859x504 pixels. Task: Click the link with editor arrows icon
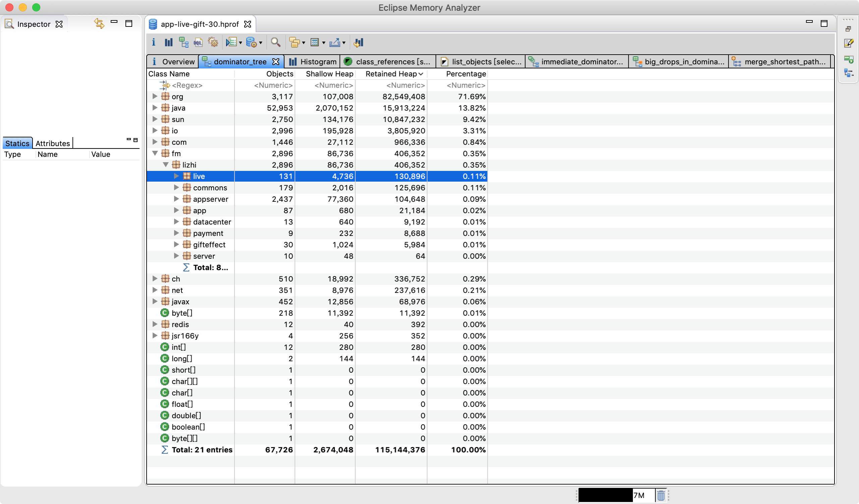99,24
